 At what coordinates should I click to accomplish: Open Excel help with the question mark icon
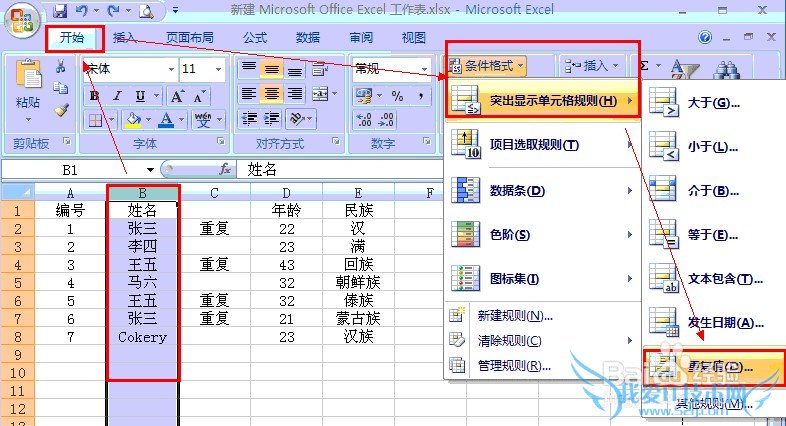point(705,37)
